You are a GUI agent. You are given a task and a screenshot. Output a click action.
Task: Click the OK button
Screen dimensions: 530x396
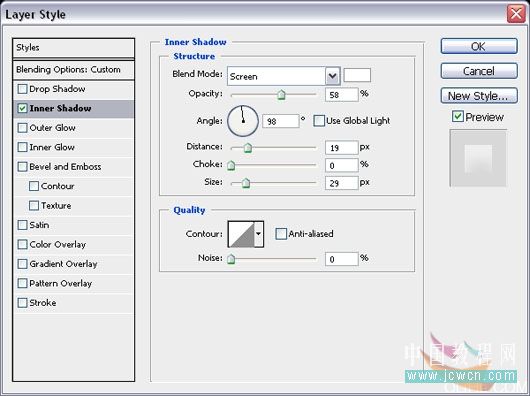point(479,46)
